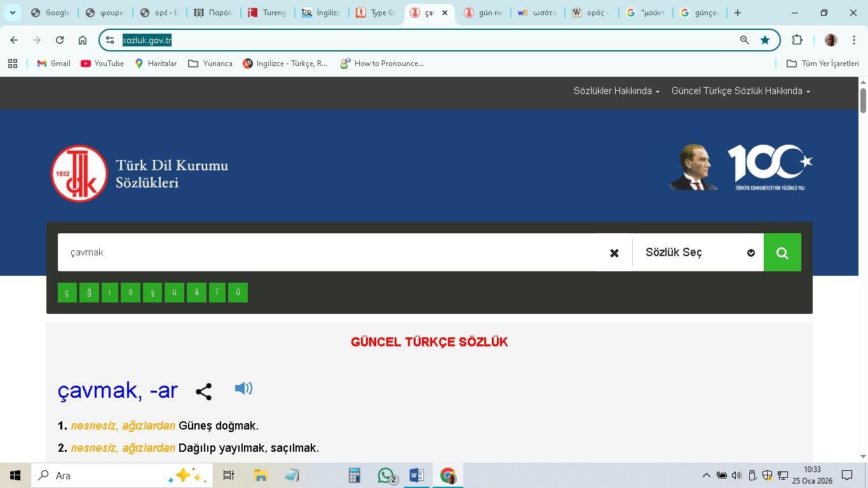This screenshot has width=868, height=488.
Task: Open the Gmail bookmark
Action: [x=54, y=64]
